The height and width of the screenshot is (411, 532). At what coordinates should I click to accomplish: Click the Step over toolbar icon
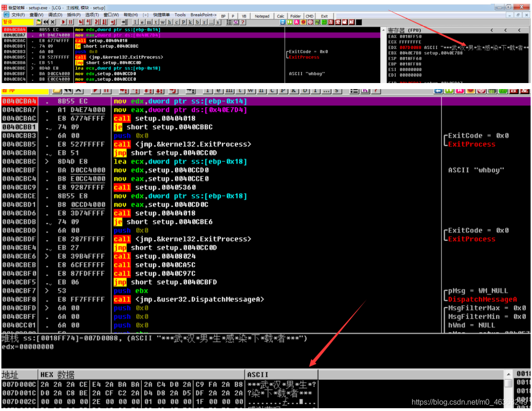pos(89,22)
